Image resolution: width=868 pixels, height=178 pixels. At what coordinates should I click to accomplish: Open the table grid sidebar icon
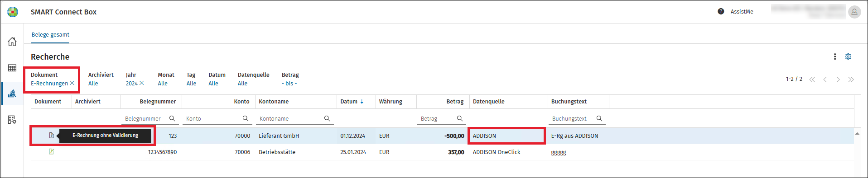click(x=12, y=68)
